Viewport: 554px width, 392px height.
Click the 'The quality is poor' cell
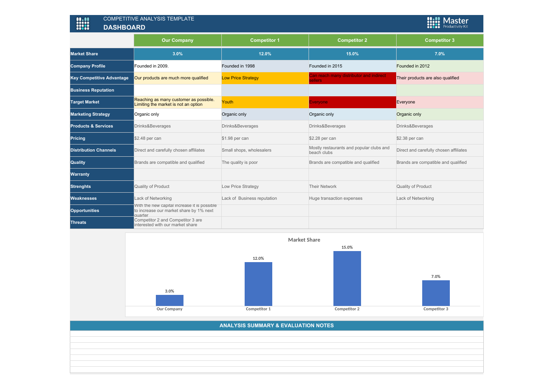tap(265, 163)
